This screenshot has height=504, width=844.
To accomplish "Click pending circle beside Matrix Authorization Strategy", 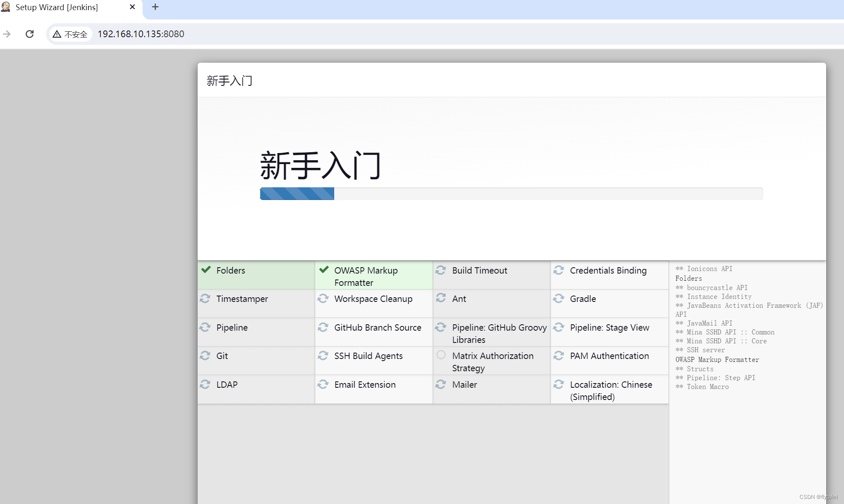I will point(441,355).
